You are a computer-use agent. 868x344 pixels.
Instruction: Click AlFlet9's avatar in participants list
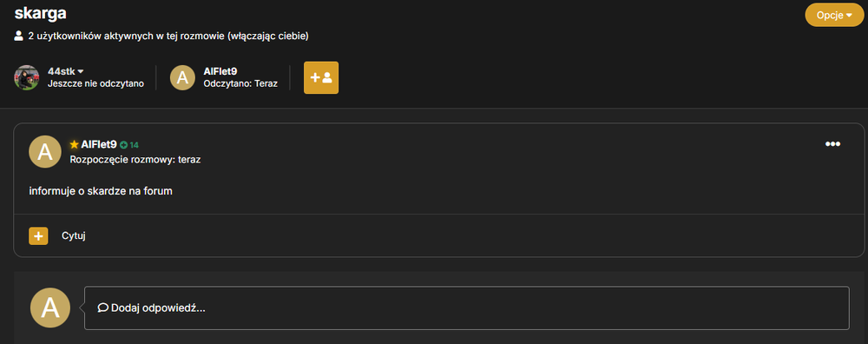pyautogui.click(x=182, y=77)
